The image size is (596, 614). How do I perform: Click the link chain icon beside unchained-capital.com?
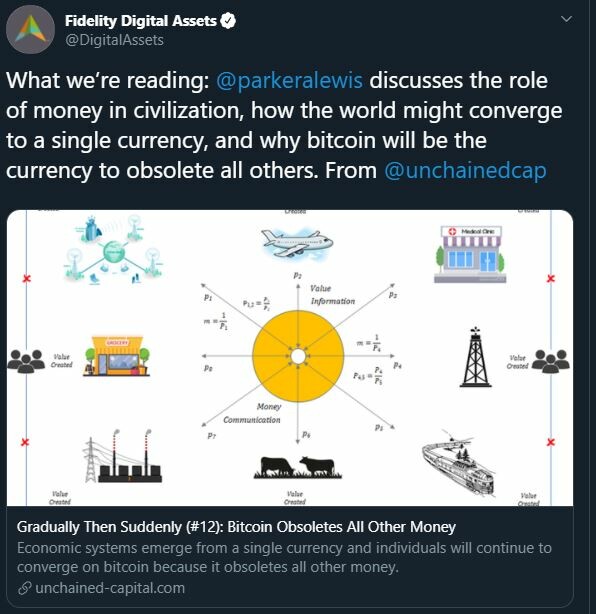25,588
